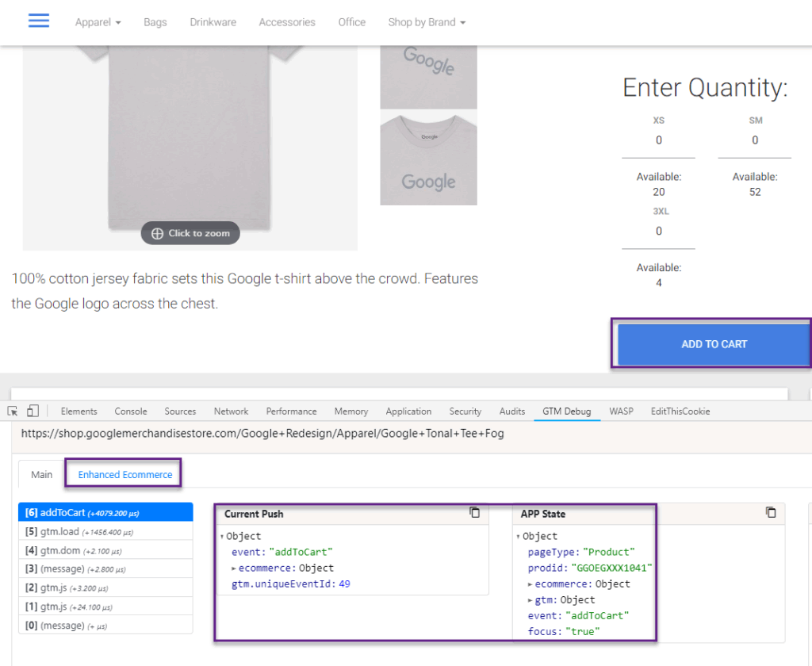
Task: Click the Click to zoom button
Action: (190, 233)
